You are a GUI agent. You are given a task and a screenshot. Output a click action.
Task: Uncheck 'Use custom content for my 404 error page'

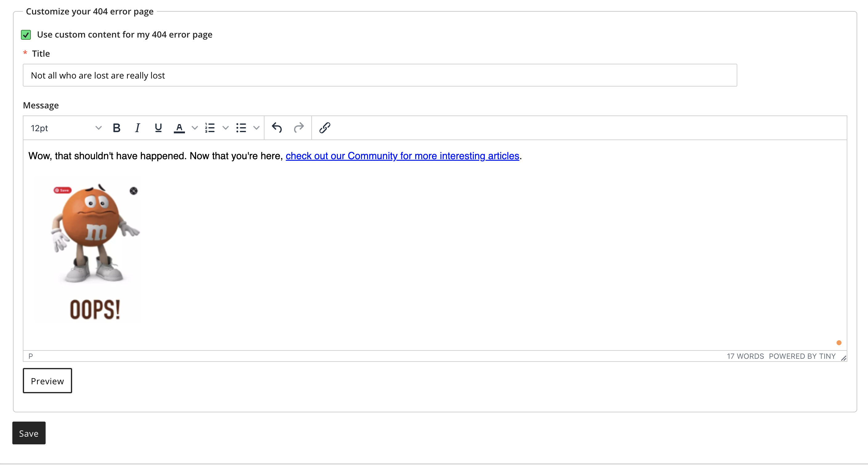coord(26,35)
